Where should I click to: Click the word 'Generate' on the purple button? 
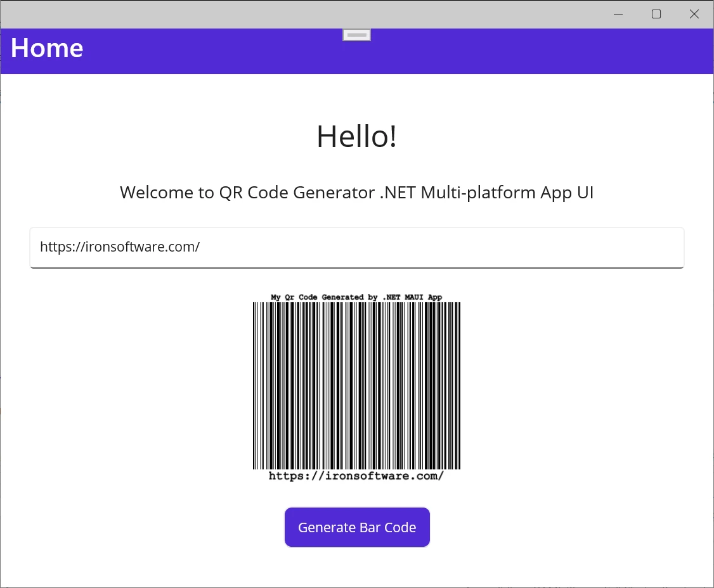(326, 528)
